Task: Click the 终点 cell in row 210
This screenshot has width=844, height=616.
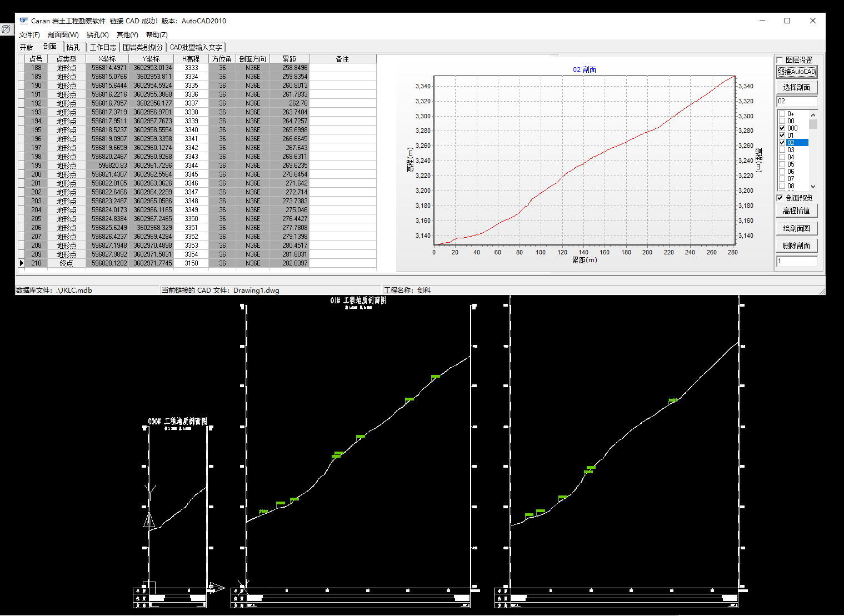Action: tap(67, 263)
